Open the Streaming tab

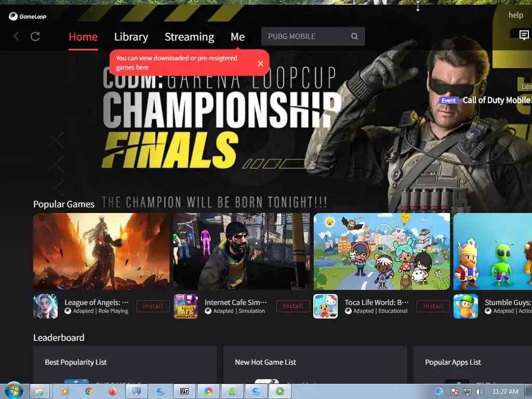tap(189, 37)
